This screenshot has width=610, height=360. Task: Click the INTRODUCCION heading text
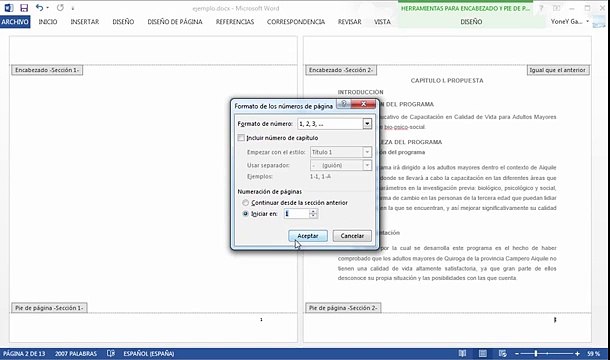pos(360,92)
